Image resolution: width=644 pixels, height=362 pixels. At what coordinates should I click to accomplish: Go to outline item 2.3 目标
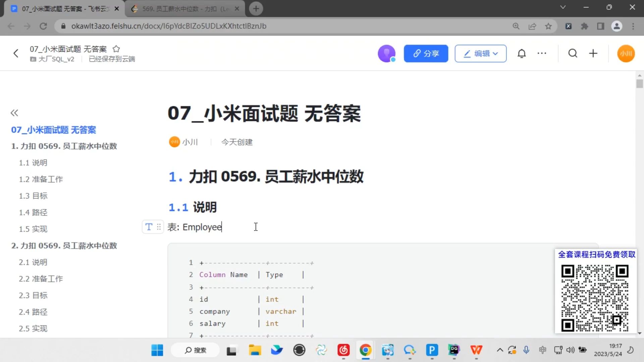(x=33, y=295)
